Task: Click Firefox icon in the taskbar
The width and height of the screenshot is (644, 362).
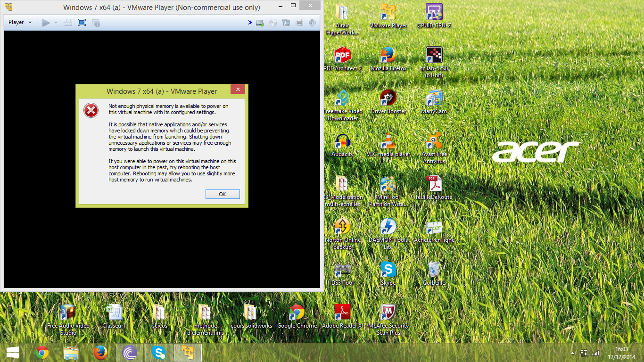Action: 100,353
